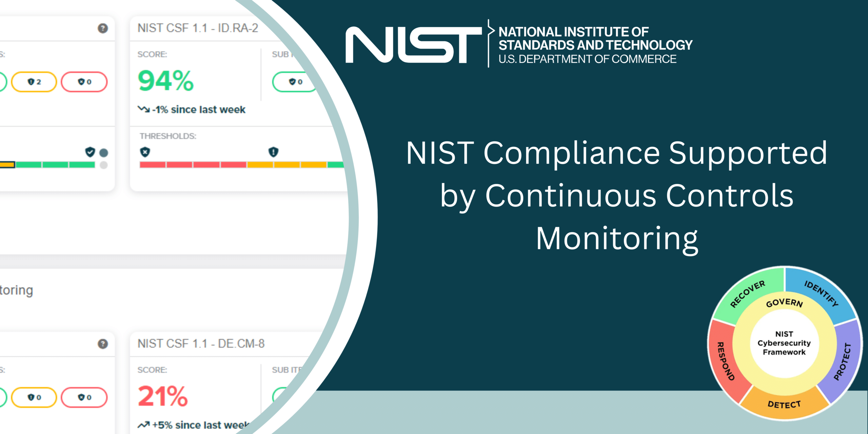The height and width of the screenshot is (434, 868).
Task: Open the NIST CSF 1.1 - ID.RA-2 card title
Action: click(198, 28)
